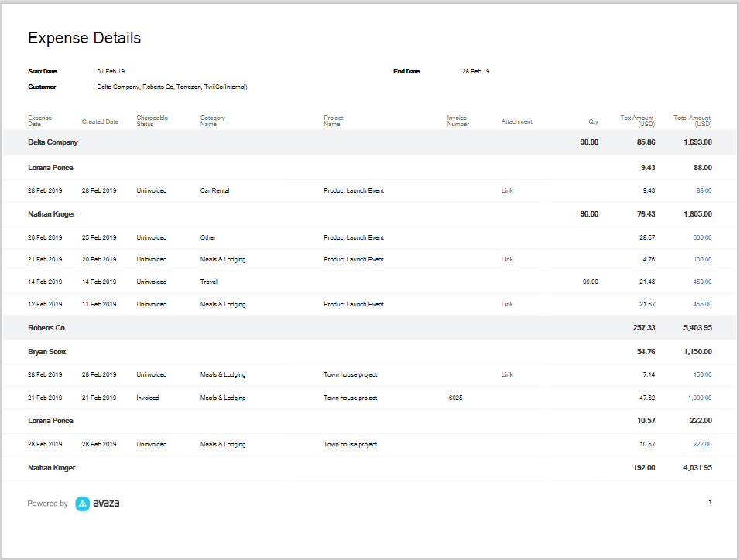Open the 600.00 total amount link
The height and width of the screenshot is (560, 740).
[702, 237]
